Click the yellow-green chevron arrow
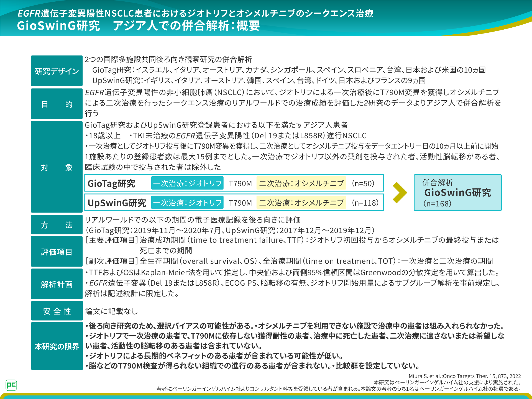The height and width of the screenshot is (399, 532). point(400,193)
